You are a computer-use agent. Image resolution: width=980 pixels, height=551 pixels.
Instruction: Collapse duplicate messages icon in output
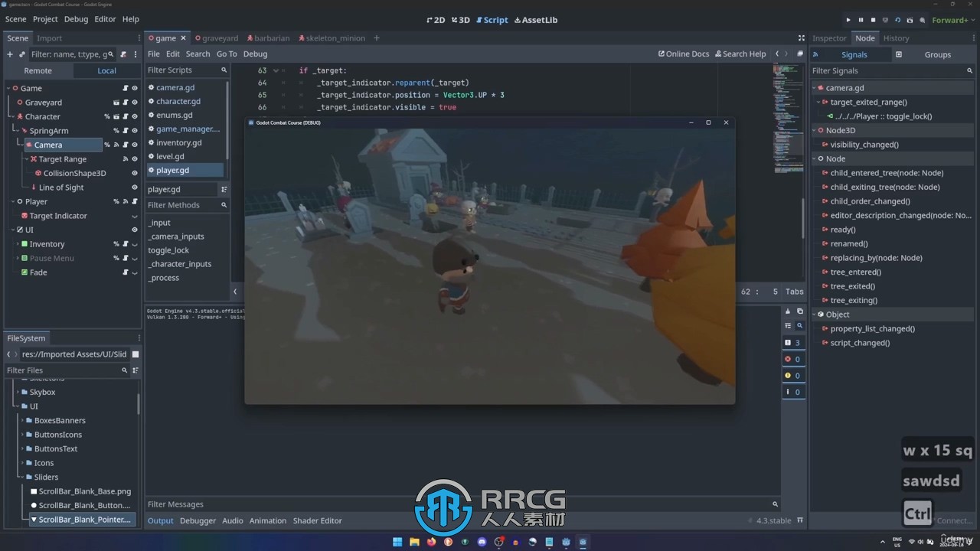click(788, 326)
